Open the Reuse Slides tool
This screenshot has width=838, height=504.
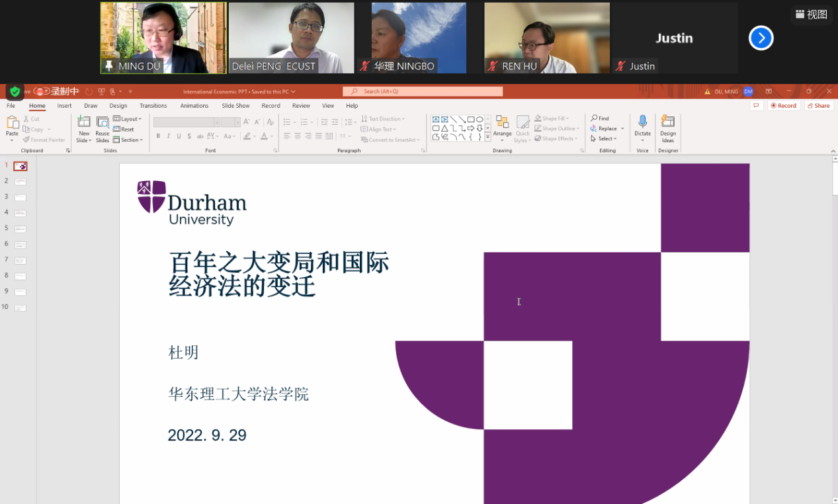click(103, 122)
